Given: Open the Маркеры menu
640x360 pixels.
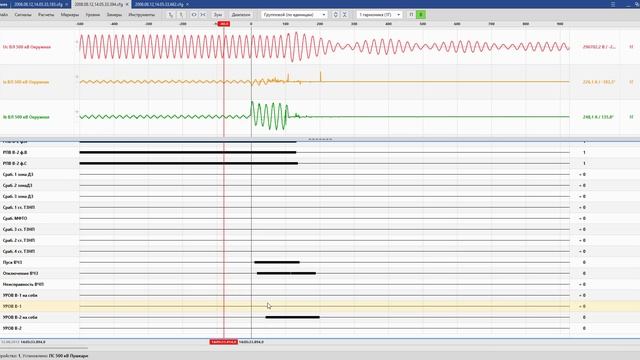Looking at the screenshot, I should point(70,15).
